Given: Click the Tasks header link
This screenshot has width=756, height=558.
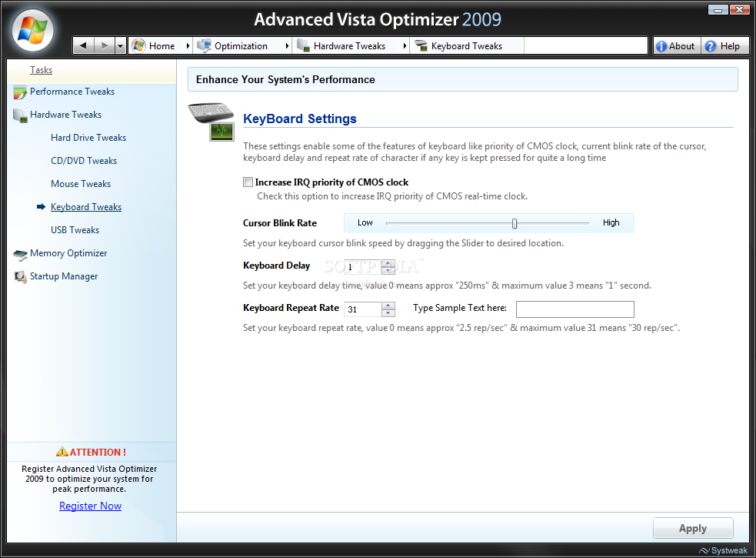Looking at the screenshot, I should (x=41, y=70).
